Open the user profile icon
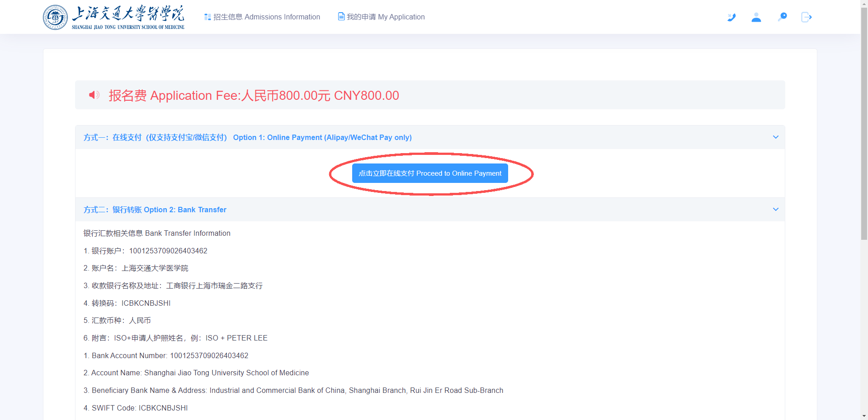 [756, 17]
